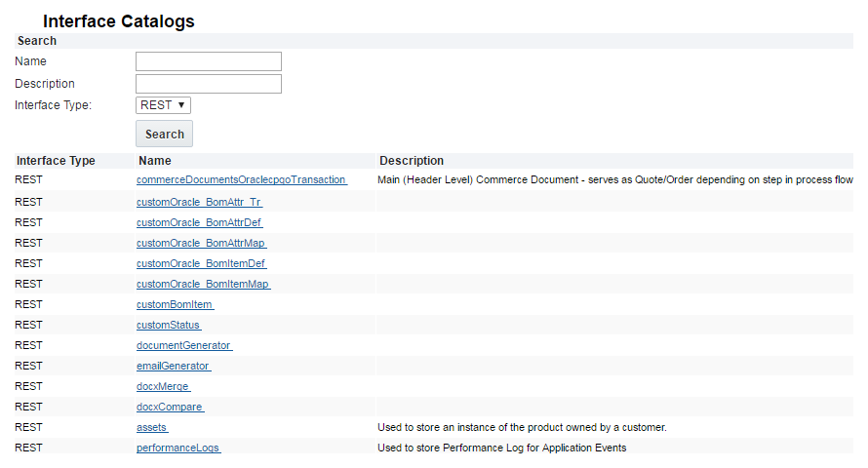This screenshot has width=868, height=468.
Task: Click the Description column header
Action: tap(412, 161)
